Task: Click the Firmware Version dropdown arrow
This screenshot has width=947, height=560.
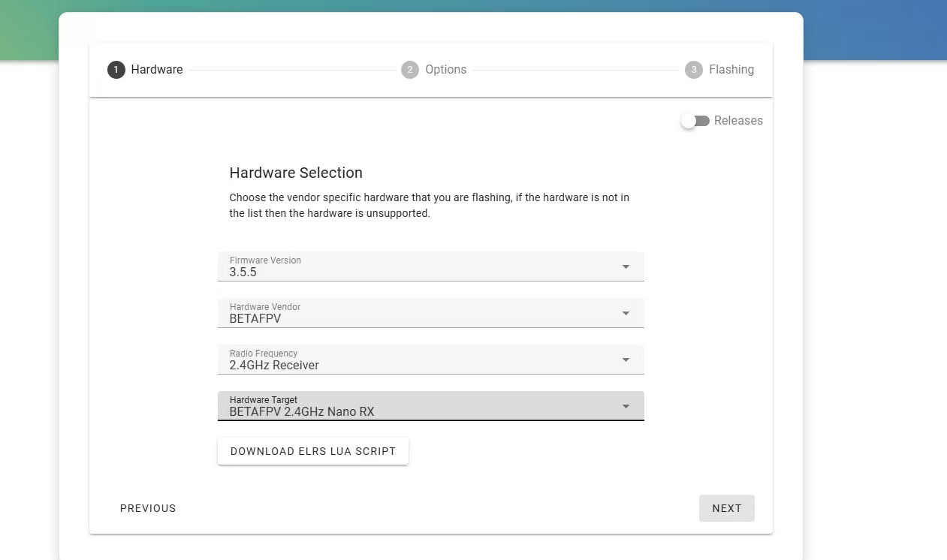Action: coord(626,266)
